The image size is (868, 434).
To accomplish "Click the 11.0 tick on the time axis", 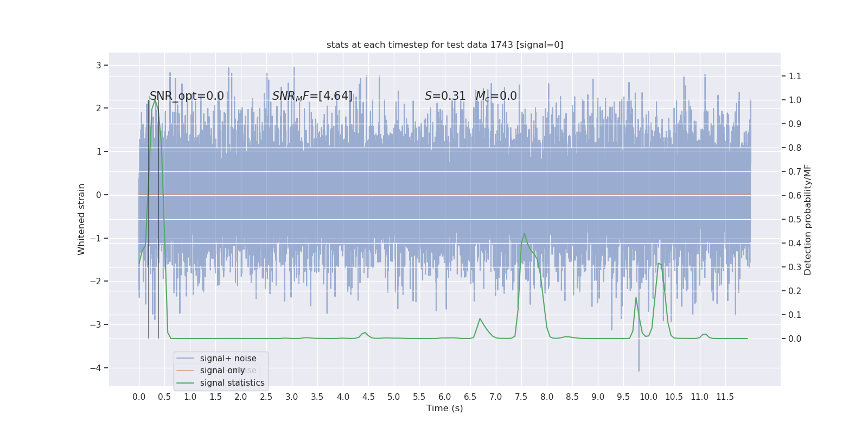I will click(x=700, y=397).
